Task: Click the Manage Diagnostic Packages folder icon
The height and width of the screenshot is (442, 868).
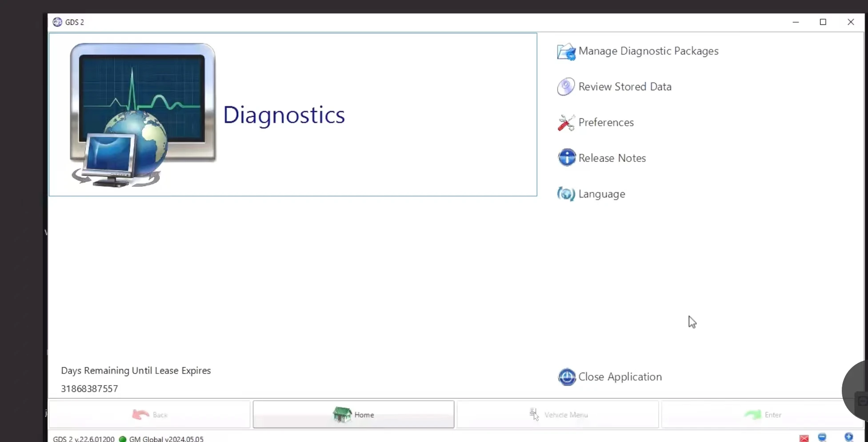Action: pos(566,52)
